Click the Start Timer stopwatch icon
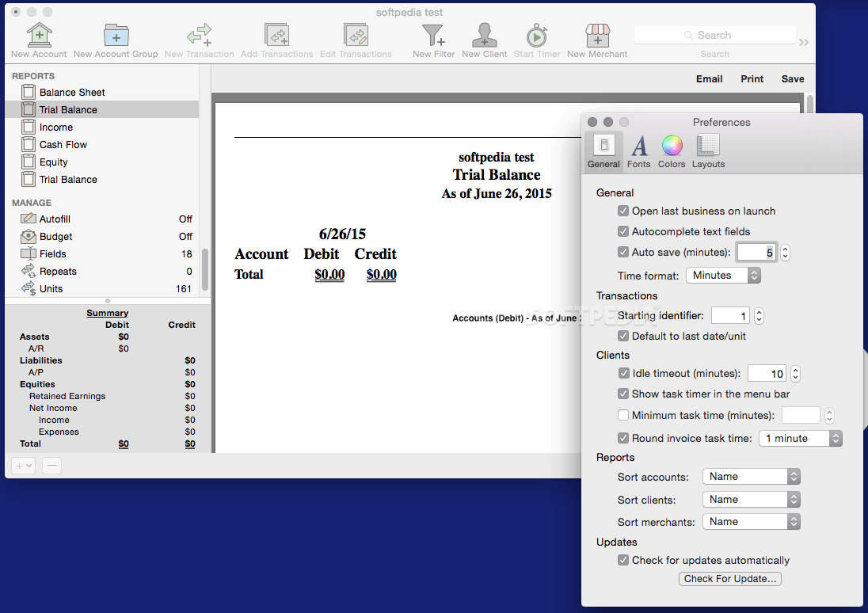The width and height of the screenshot is (868, 613). (536, 35)
